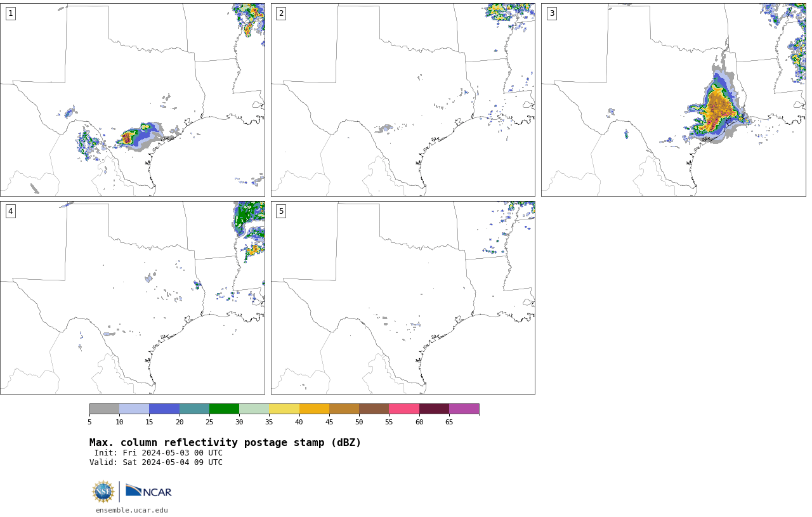Screen dimensions: 812x517
Task: Click the tan-brown 45-50 dBZ swatch
Action: [x=344, y=409]
